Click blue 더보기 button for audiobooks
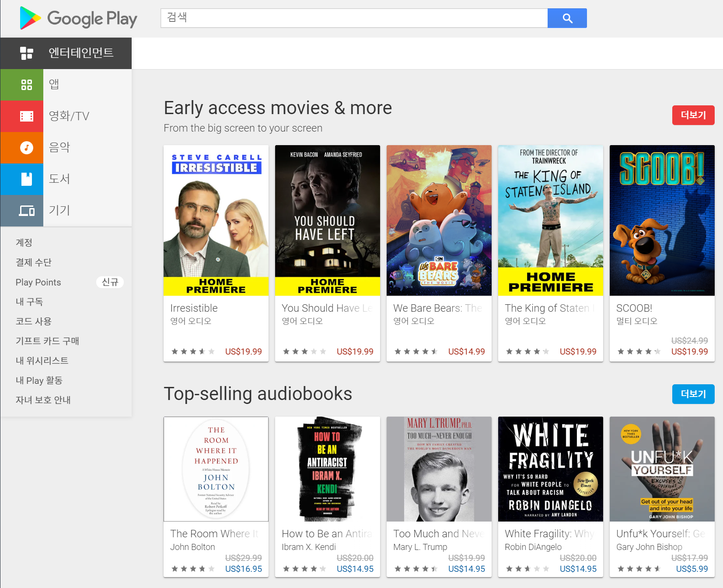The height and width of the screenshot is (588, 723). tap(693, 394)
